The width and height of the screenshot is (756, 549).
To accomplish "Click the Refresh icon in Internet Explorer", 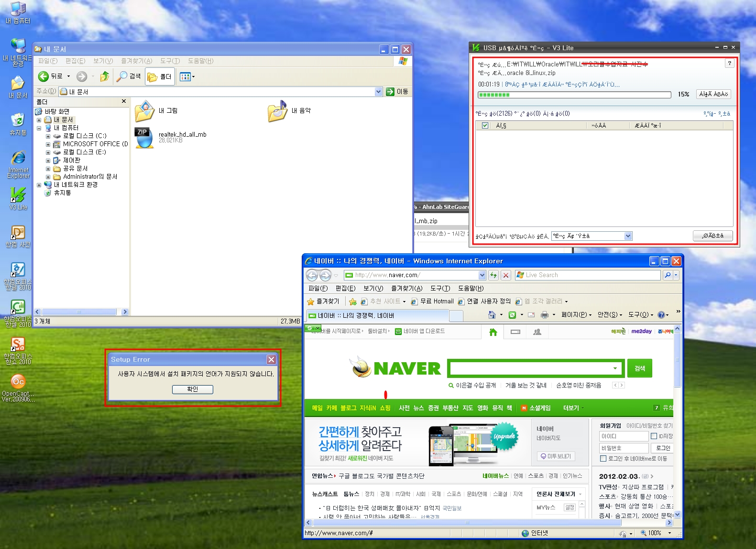I will (493, 275).
